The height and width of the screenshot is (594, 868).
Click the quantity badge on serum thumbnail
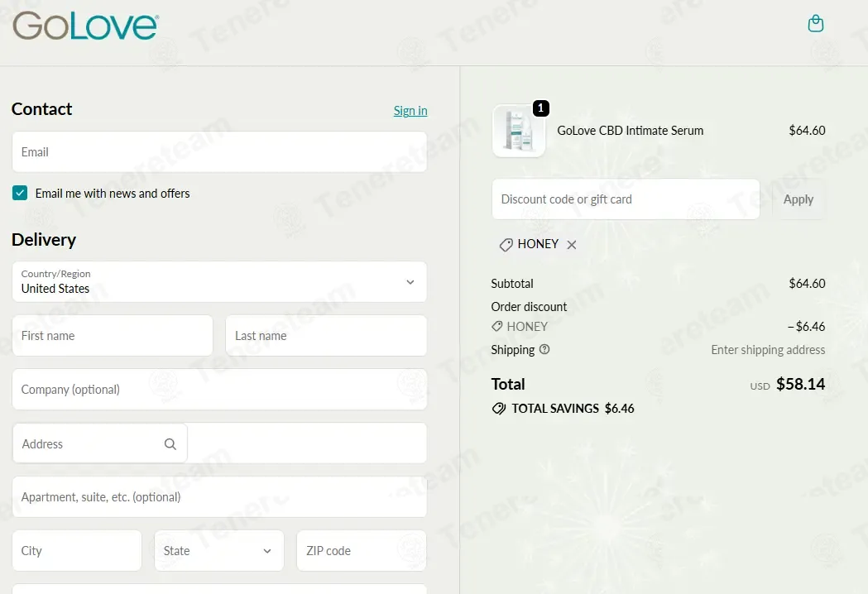point(541,108)
